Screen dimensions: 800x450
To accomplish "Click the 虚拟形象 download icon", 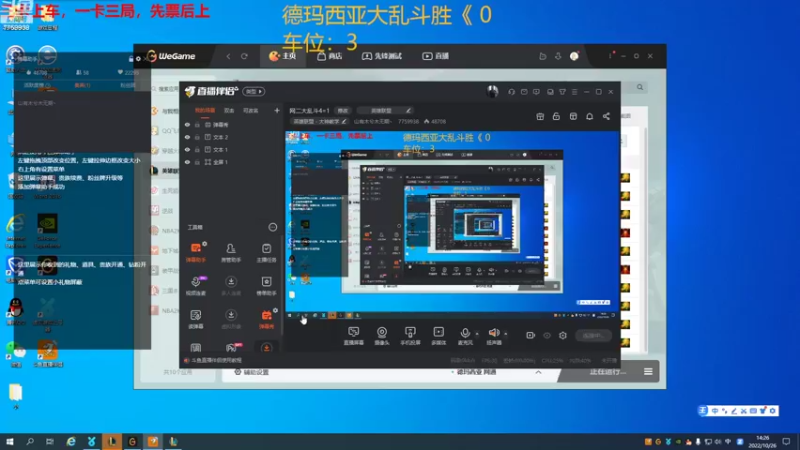I will 231,315.
